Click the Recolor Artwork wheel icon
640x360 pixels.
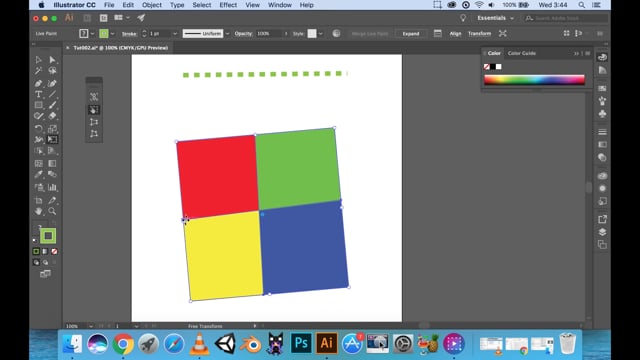click(336, 33)
